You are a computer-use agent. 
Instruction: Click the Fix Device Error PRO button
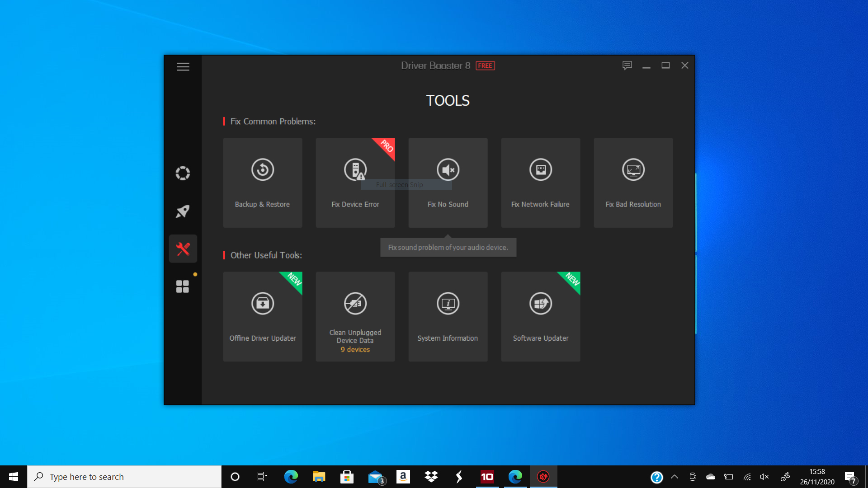click(x=355, y=183)
